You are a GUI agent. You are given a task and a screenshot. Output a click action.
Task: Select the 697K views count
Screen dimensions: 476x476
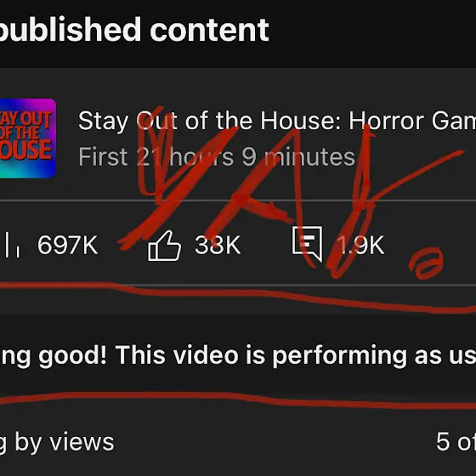tap(68, 245)
